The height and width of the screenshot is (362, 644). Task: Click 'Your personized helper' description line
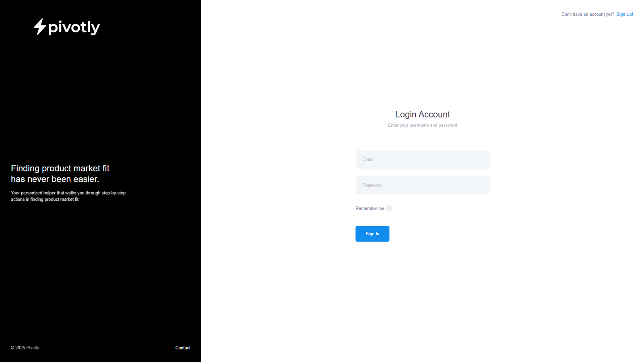[x=68, y=193]
